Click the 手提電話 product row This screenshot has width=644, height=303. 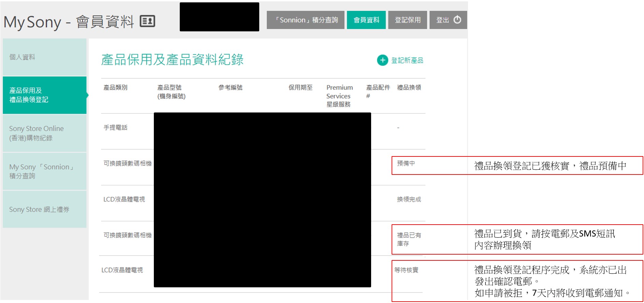click(115, 128)
